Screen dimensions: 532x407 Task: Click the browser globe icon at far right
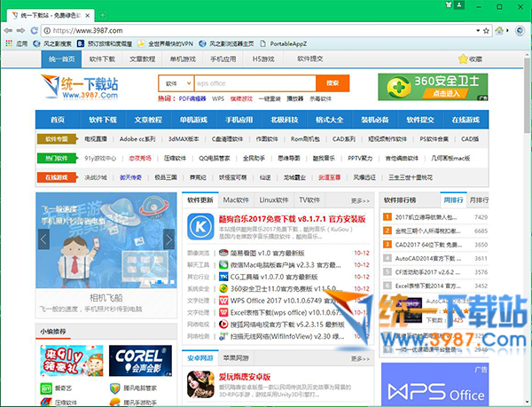pos(520,30)
